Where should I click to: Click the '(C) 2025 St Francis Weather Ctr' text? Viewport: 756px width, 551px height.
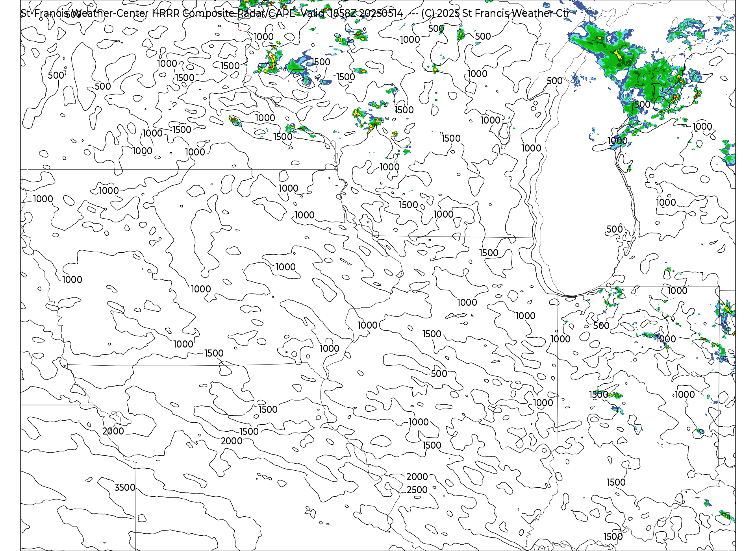[495, 13]
